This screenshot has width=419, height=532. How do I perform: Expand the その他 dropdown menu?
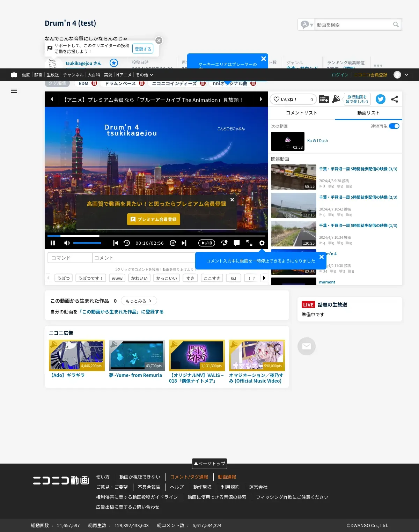click(x=145, y=75)
